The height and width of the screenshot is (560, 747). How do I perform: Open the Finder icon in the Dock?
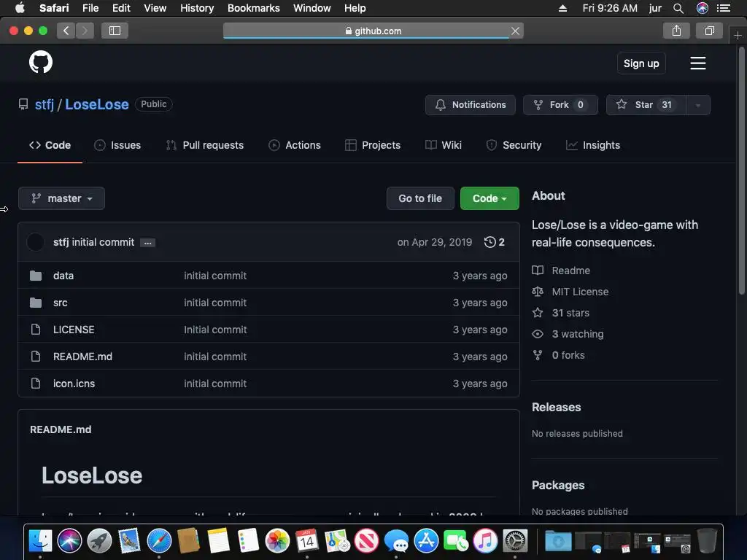tap(41, 541)
